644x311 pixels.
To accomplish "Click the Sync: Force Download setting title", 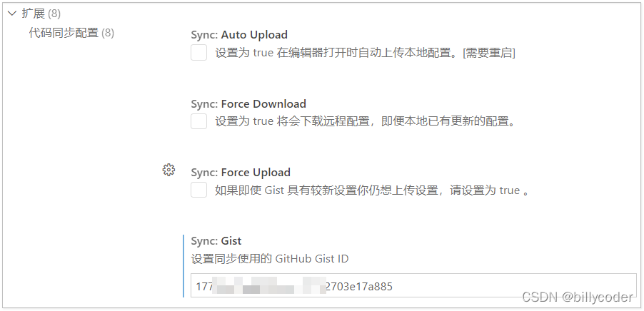I will 248,103.
